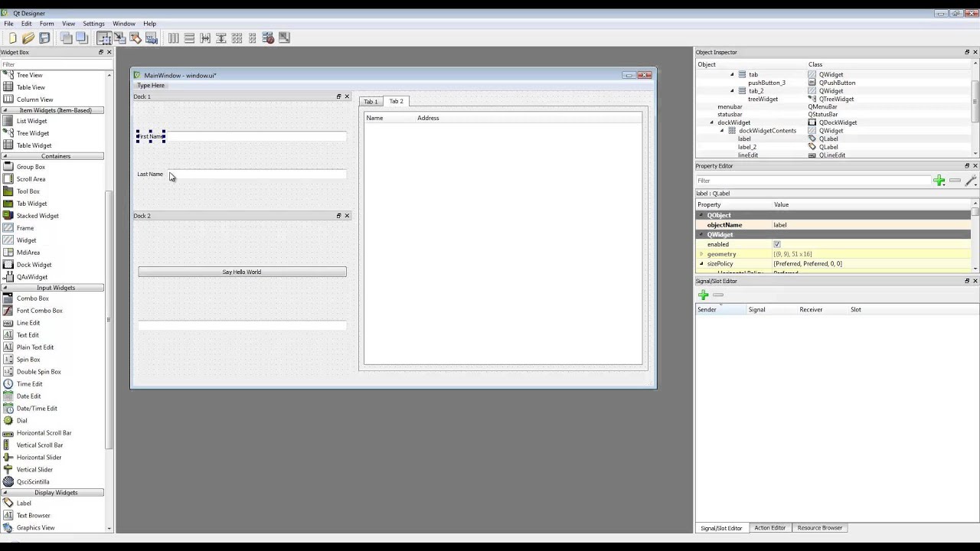Click Type Here in the form menubar
Screen dimensions: 980x551
tap(151, 86)
